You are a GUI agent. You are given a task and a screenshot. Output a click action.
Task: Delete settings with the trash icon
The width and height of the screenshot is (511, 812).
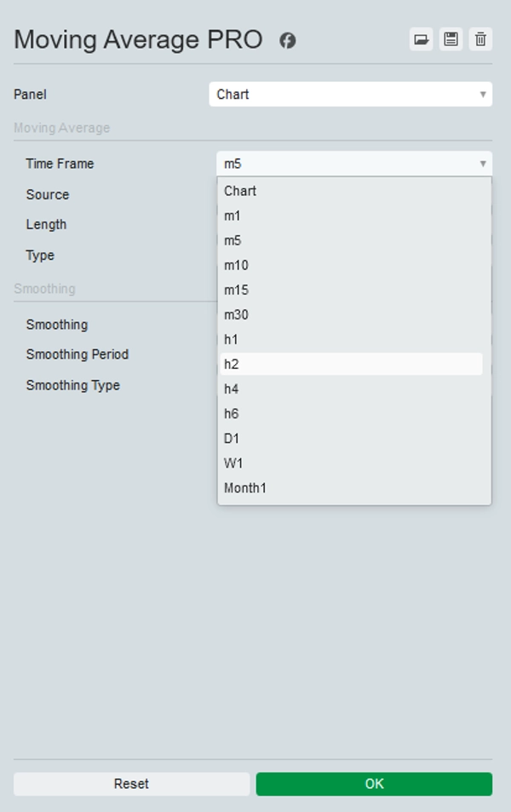click(x=480, y=39)
